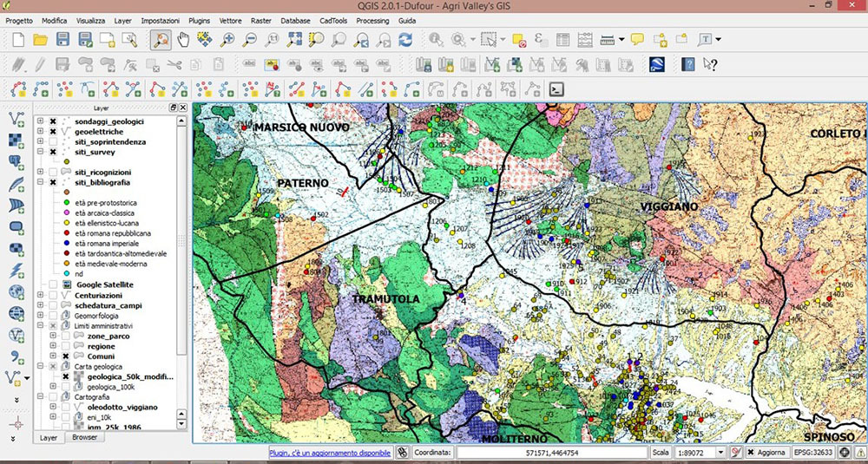This screenshot has height=464, width=868.
Task: Click the Refresh map icon
Action: (405, 39)
